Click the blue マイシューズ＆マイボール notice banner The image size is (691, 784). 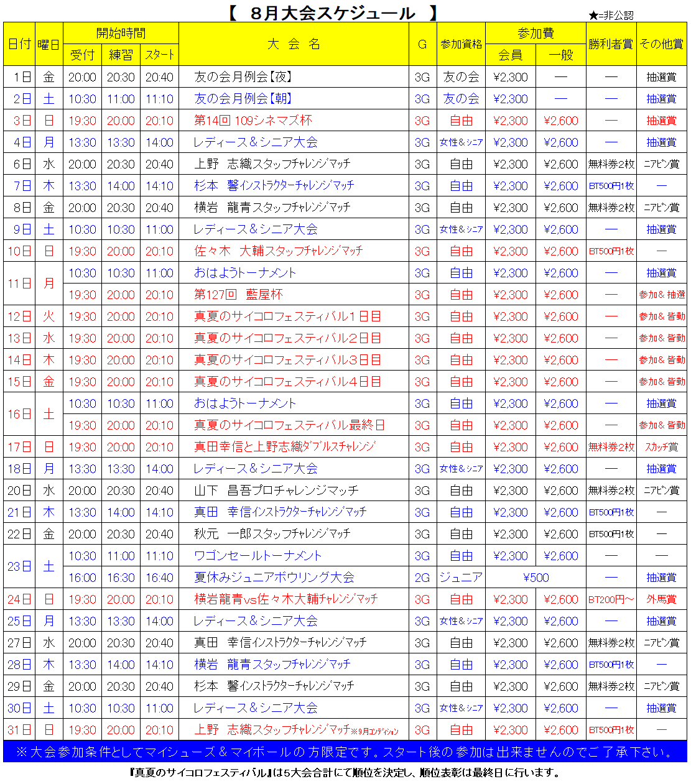(x=345, y=752)
